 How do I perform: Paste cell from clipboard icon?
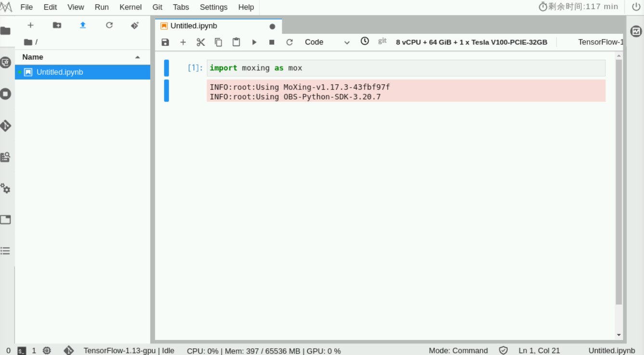236,42
